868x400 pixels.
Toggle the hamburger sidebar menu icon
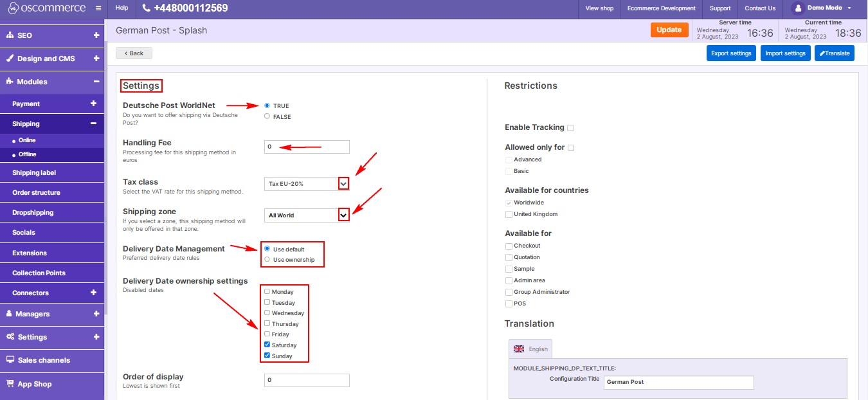click(x=98, y=8)
